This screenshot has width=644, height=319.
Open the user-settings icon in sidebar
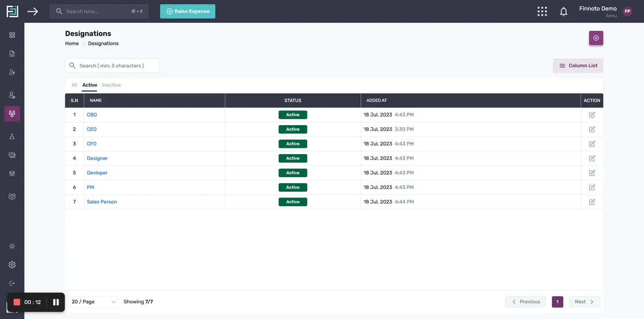click(12, 95)
